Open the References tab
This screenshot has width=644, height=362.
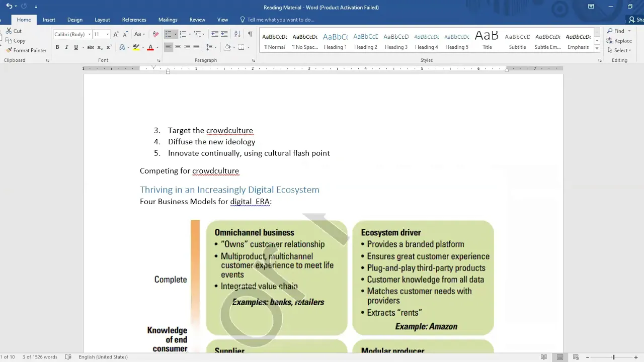click(134, 20)
